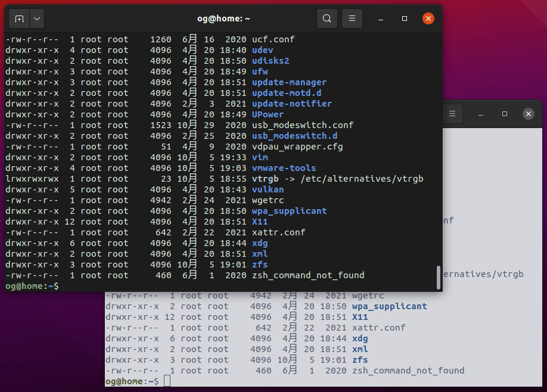Click the '18:55' timestamp of vtrgb
Image resolution: width=547 pixels, height=392 pixels.
pos(233,179)
